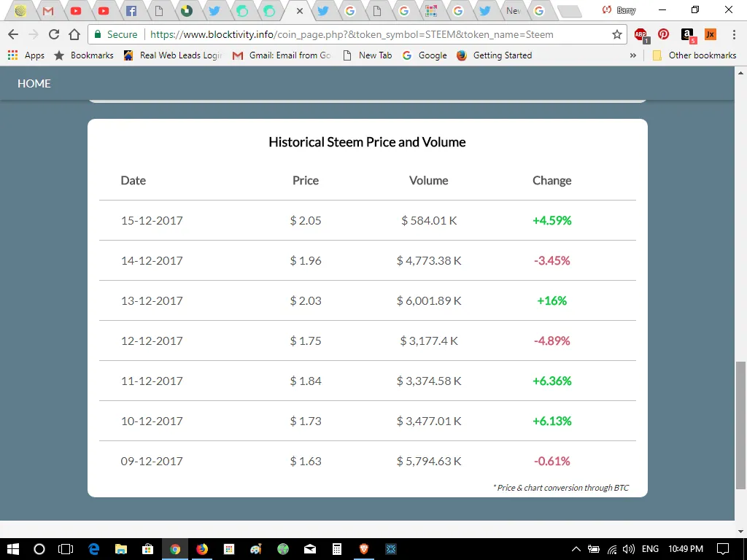This screenshot has height=560, width=747.
Task: Open the Other bookmarks folder
Action: pos(694,55)
